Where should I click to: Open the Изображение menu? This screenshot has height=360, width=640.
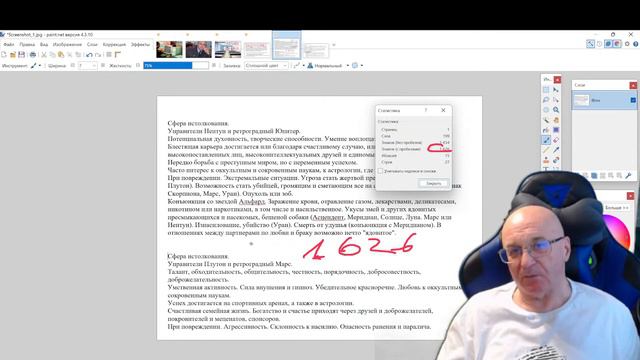(x=67, y=44)
